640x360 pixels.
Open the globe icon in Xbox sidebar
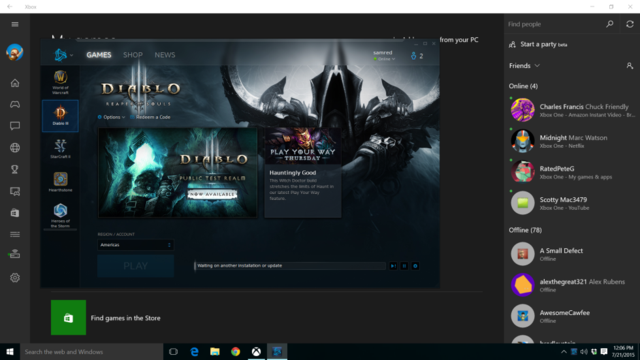(15, 148)
